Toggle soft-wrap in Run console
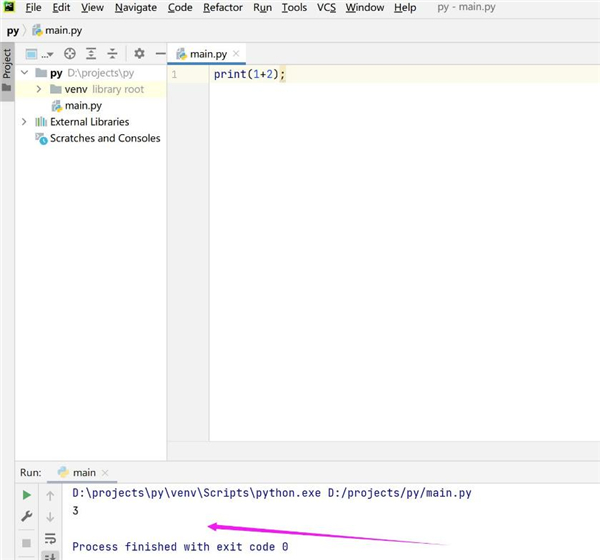This screenshot has width=600, height=560. tap(50, 539)
